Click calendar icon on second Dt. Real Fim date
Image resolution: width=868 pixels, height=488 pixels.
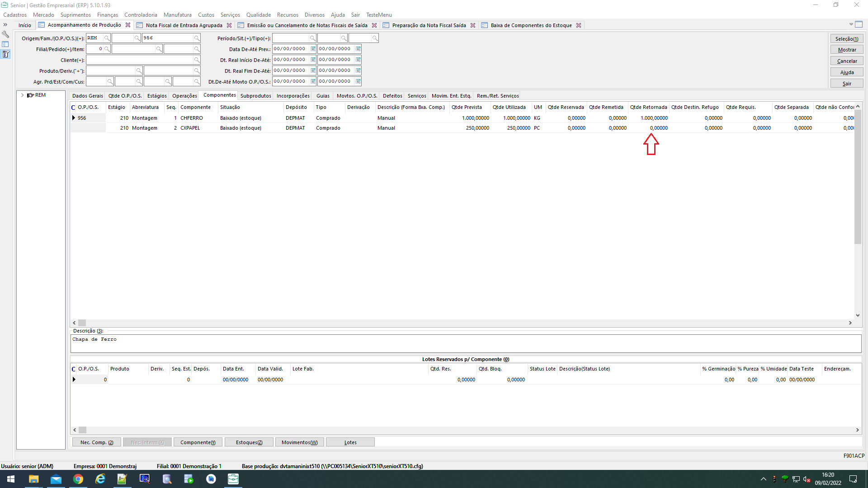[x=358, y=71]
